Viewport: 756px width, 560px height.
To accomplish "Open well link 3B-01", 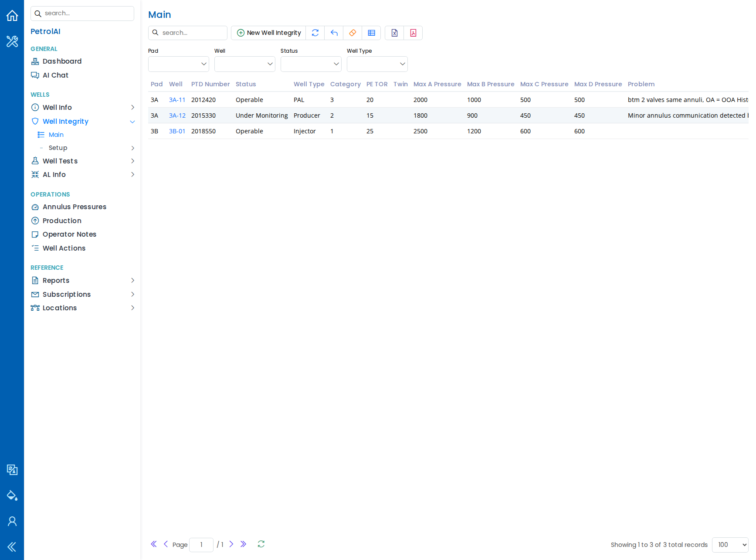I will 177,131.
